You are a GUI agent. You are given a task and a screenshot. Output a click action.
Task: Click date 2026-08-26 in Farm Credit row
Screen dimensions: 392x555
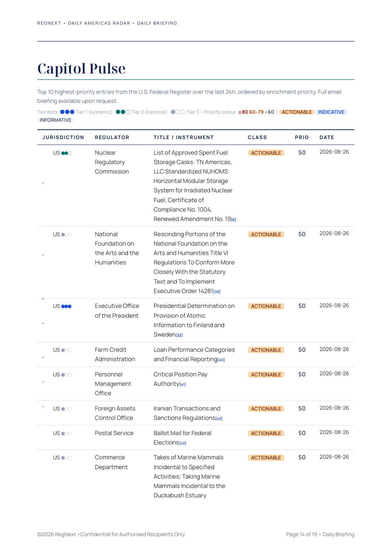tap(334, 349)
